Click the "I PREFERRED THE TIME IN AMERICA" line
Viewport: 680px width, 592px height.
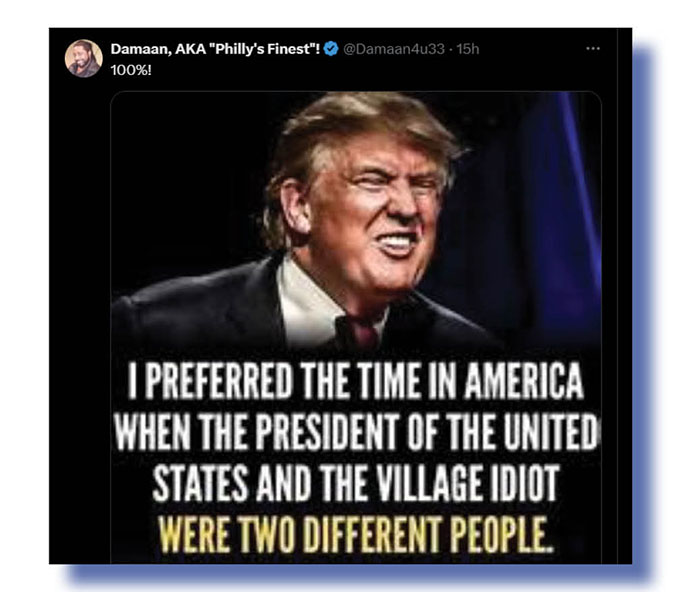pos(356,381)
